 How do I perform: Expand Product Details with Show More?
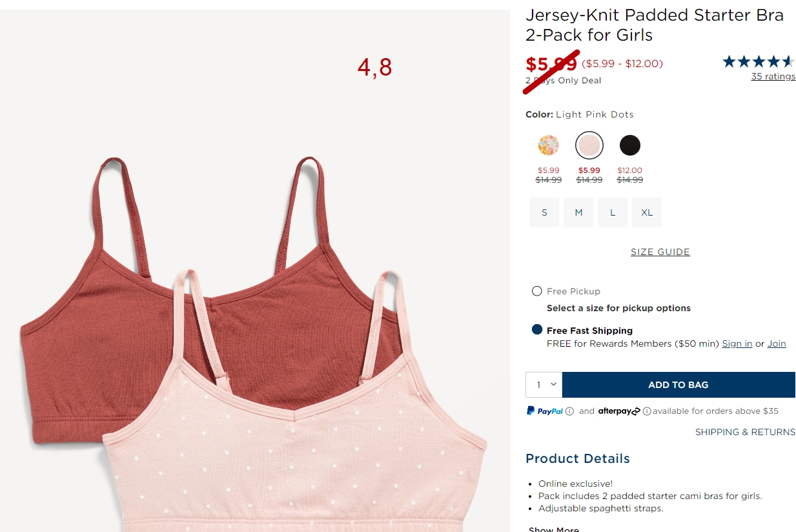click(553, 529)
